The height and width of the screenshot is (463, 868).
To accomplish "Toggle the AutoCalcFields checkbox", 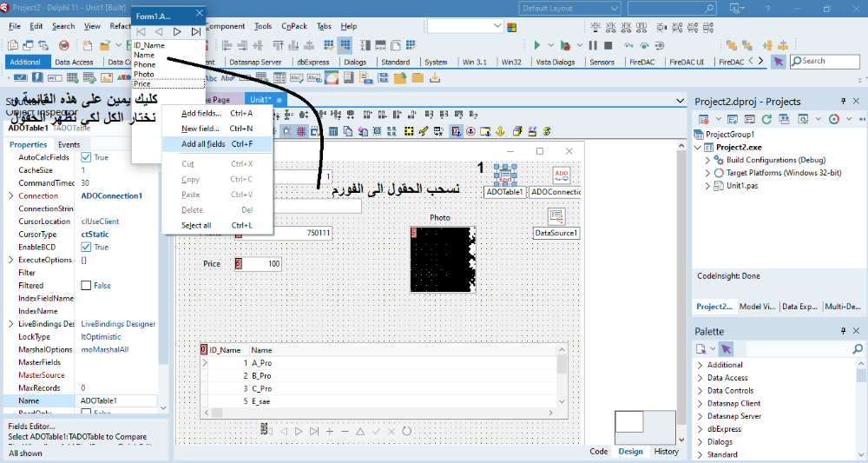I will click(86, 157).
